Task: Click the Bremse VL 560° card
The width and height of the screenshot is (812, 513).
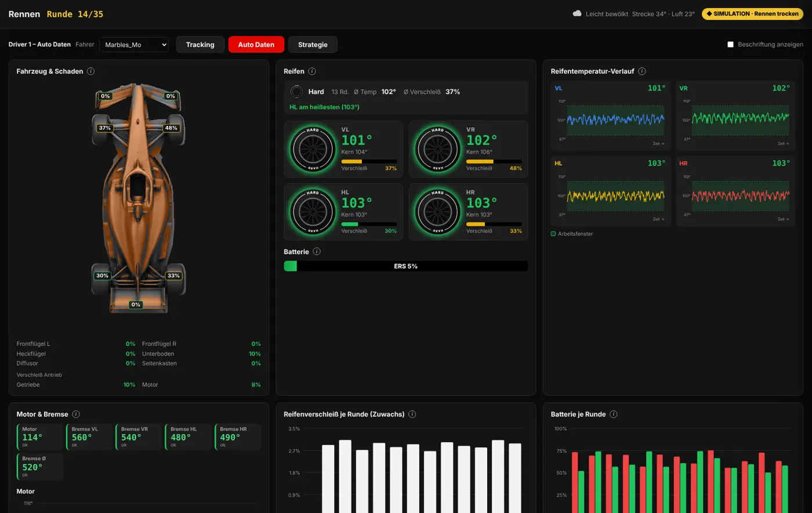Action: [89, 437]
